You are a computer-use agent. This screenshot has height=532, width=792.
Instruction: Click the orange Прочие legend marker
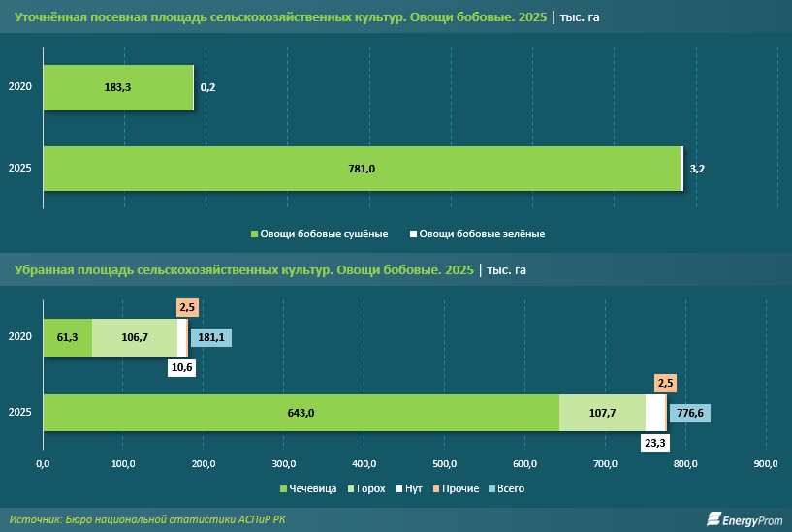pyautogui.click(x=436, y=487)
